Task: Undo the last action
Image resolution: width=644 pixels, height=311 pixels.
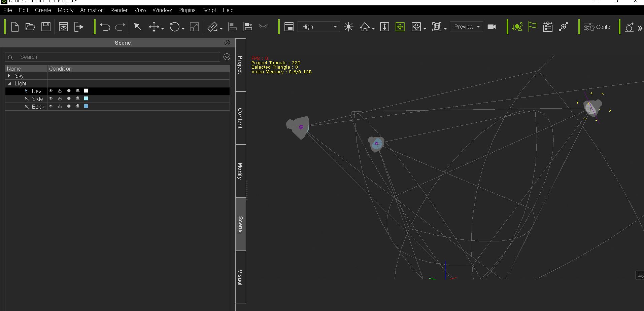Action: [x=105, y=27]
